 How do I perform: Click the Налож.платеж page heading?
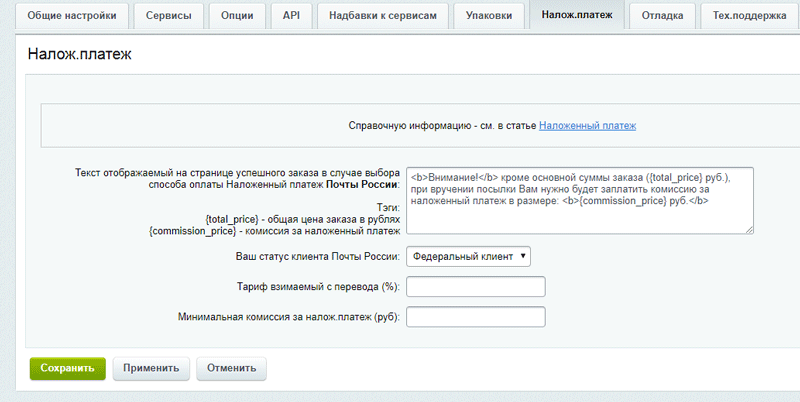point(80,55)
